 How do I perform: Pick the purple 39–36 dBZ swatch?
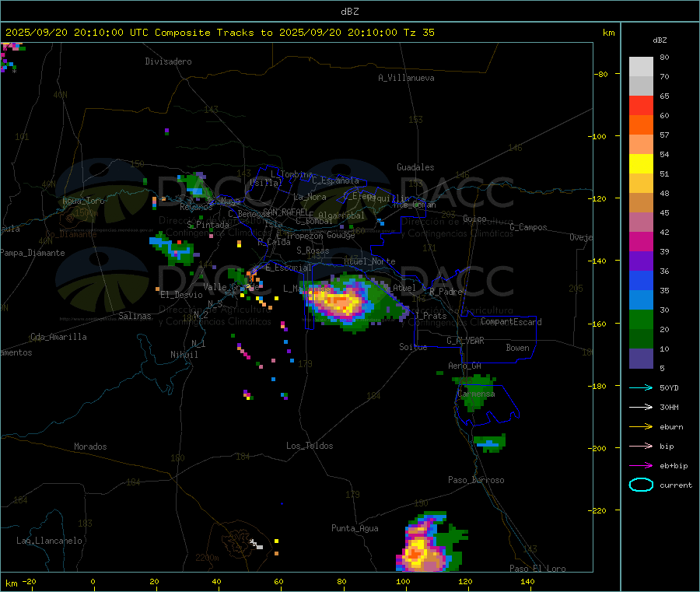point(641,261)
